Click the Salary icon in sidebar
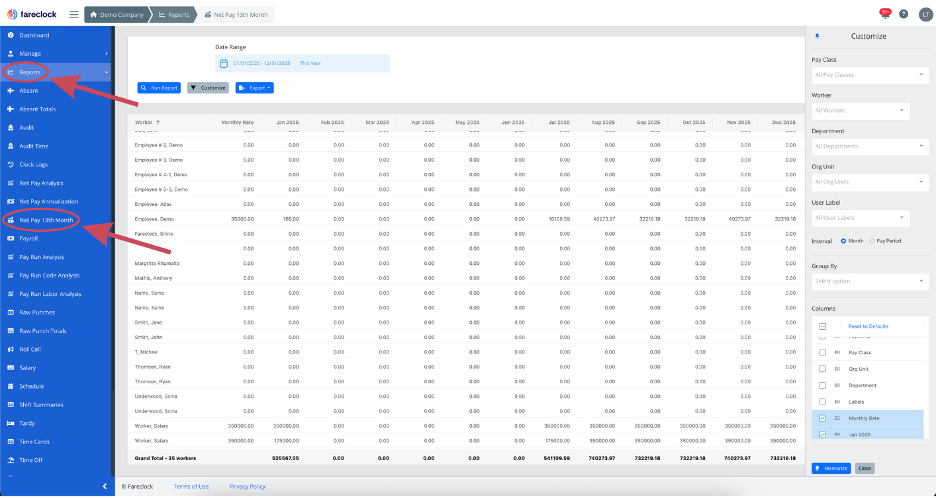The image size is (936, 498). tap(11, 368)
